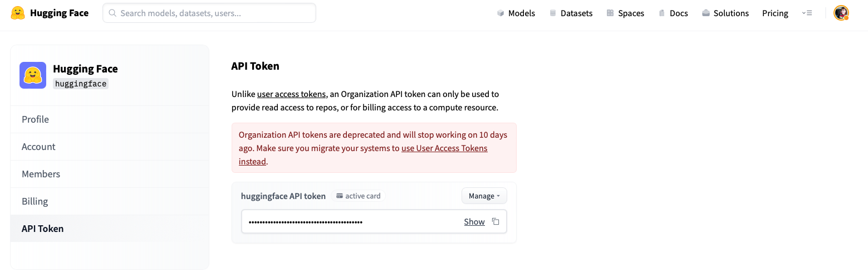This screenshot has height=276, width=868.
Task: Switch to the Account settings tab
Action: pos(38,147)
